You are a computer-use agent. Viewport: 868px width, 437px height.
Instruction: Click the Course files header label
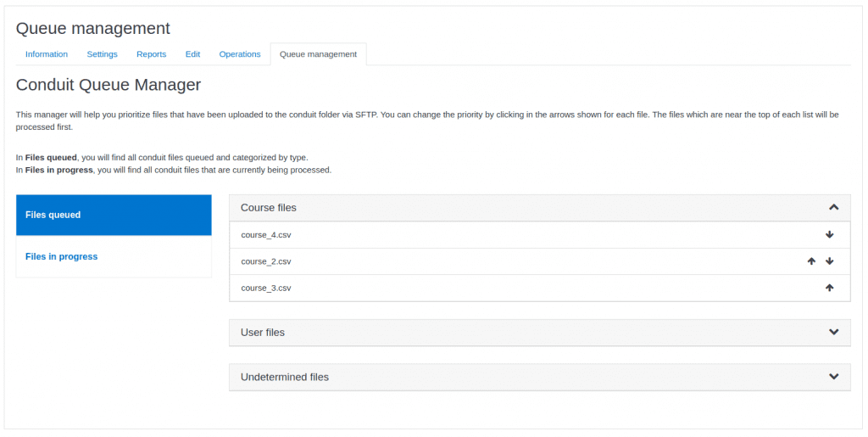click(269, 207)
